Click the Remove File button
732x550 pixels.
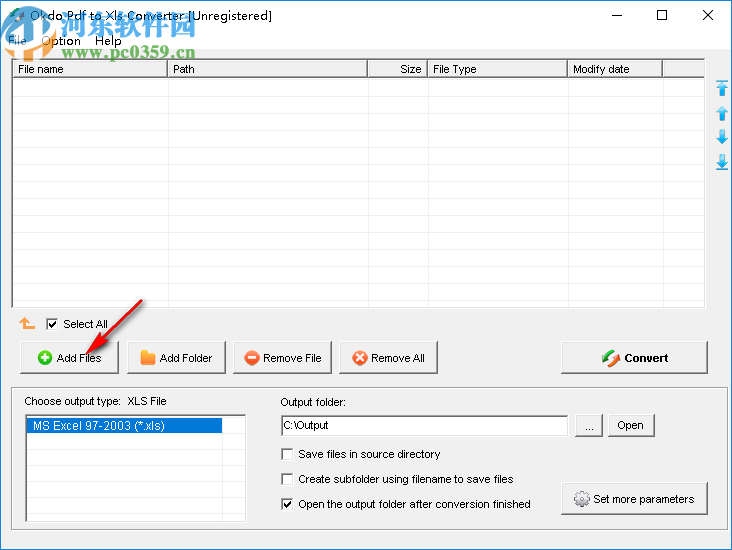(282, 358)
